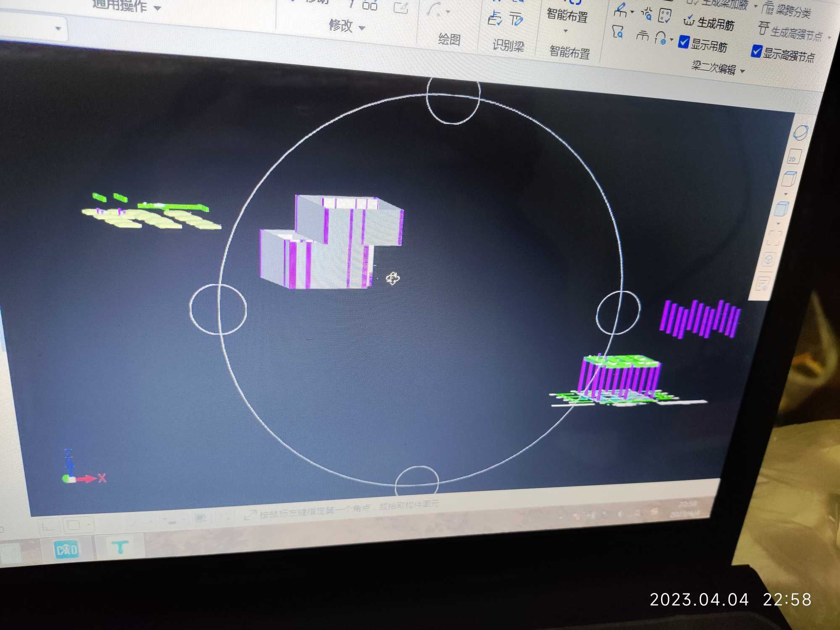This screenshot has height=630, width=840.
Task: Expand arrow next to beam-edit icon
Action: (632, 12)
